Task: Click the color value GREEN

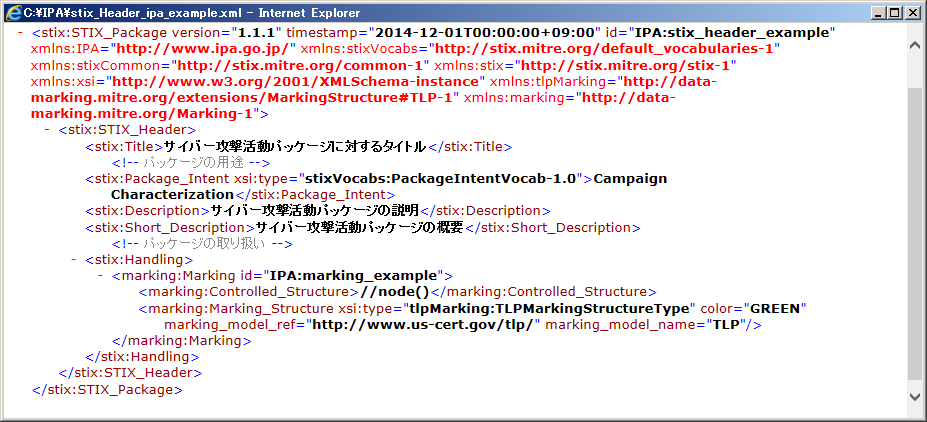Action: tap(774, 308)
